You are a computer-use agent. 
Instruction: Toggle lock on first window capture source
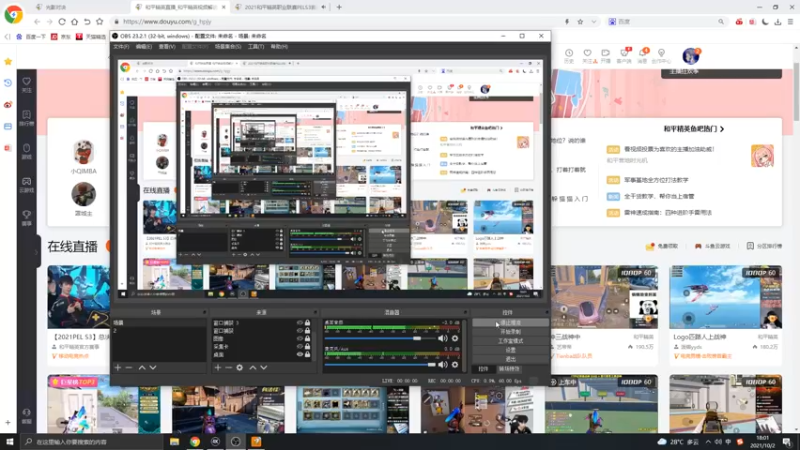pyautogui.click(x=308, y=323)
